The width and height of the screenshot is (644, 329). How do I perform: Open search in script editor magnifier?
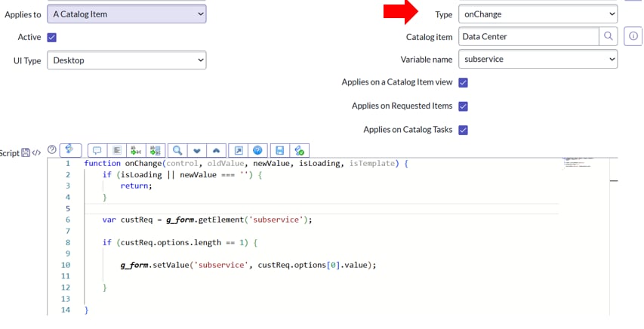tap(177, 150)
